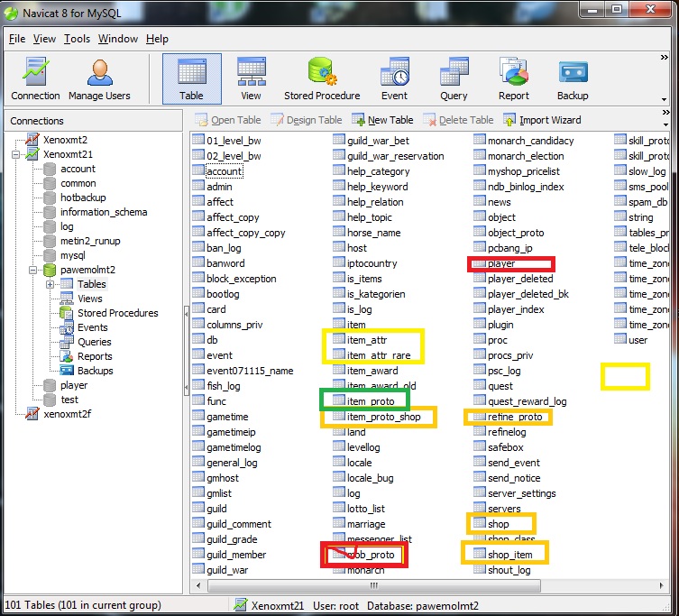Open the Help menu
This screenshot has width=679, height=616.
157,39
